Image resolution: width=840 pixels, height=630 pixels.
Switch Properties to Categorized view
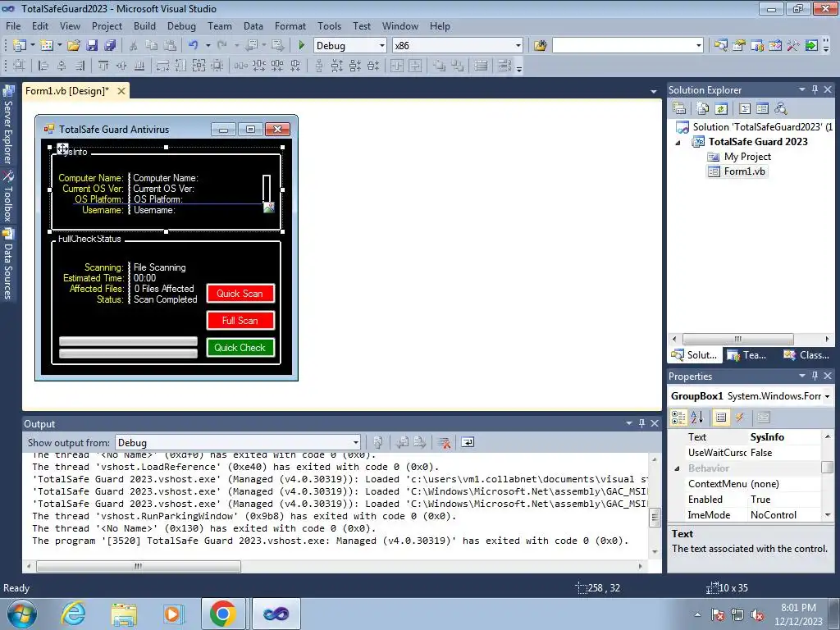point(678,418)
